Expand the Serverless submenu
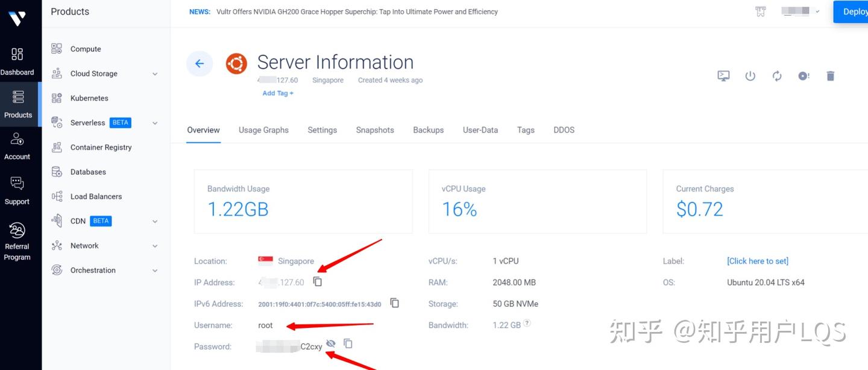 (x=155, y=123)
